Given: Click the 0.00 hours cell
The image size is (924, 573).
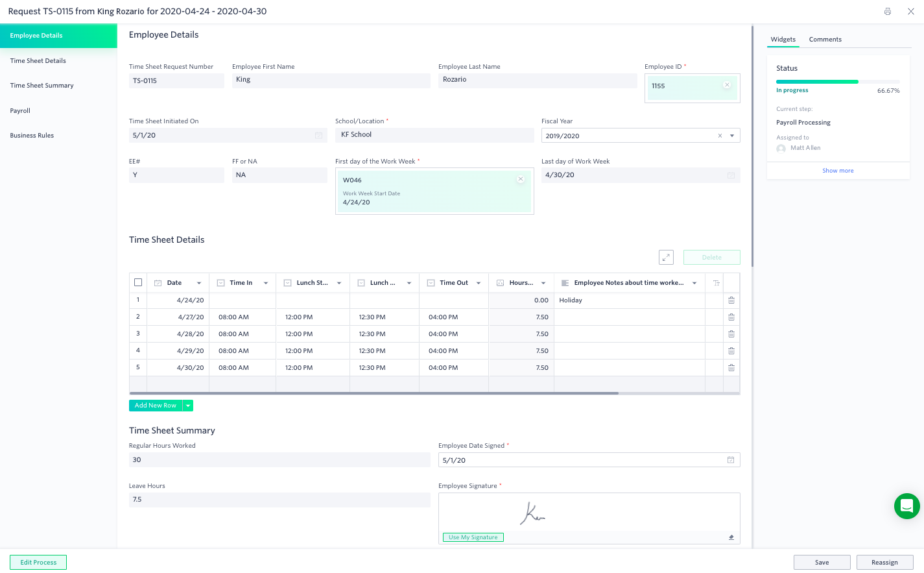Looking at the screenshot, I should [521, 300].
